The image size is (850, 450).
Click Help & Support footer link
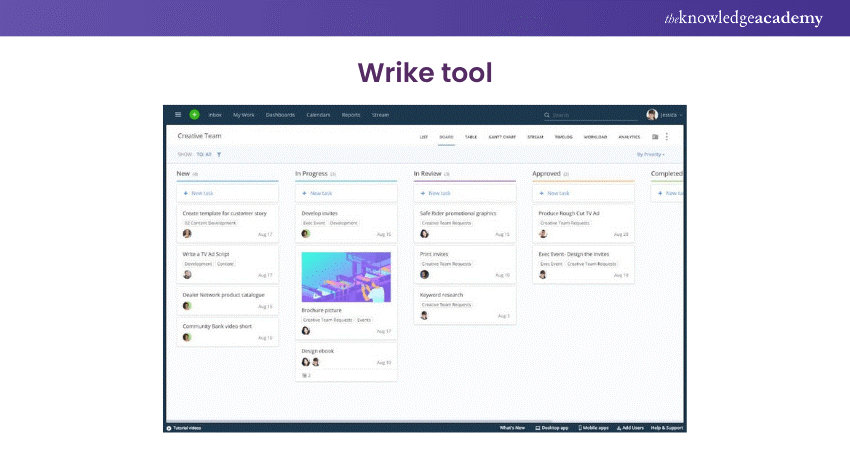pos(667,428)
